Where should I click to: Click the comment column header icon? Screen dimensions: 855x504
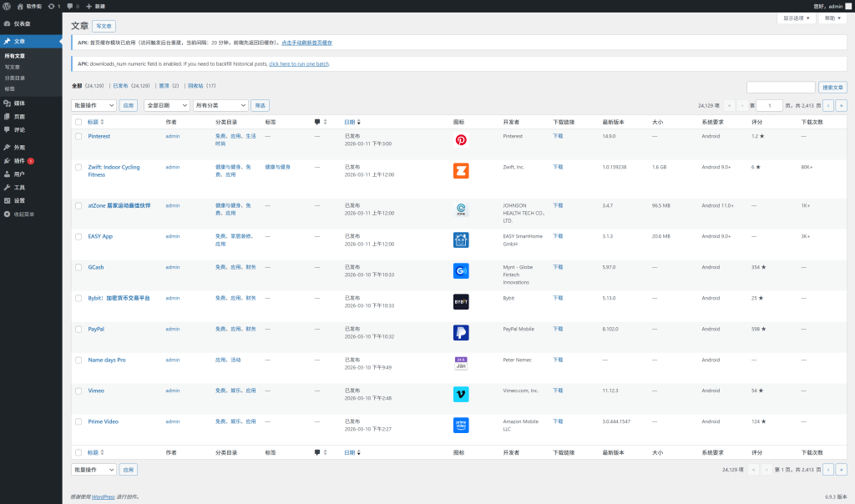click(x=317, y=122)
